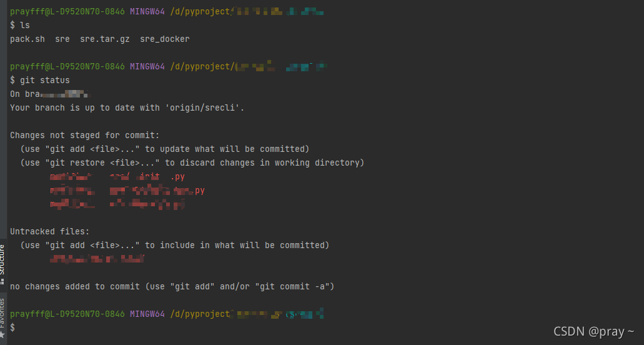
Task: Open the Favorites tool window tab
Action: point(2,311)
